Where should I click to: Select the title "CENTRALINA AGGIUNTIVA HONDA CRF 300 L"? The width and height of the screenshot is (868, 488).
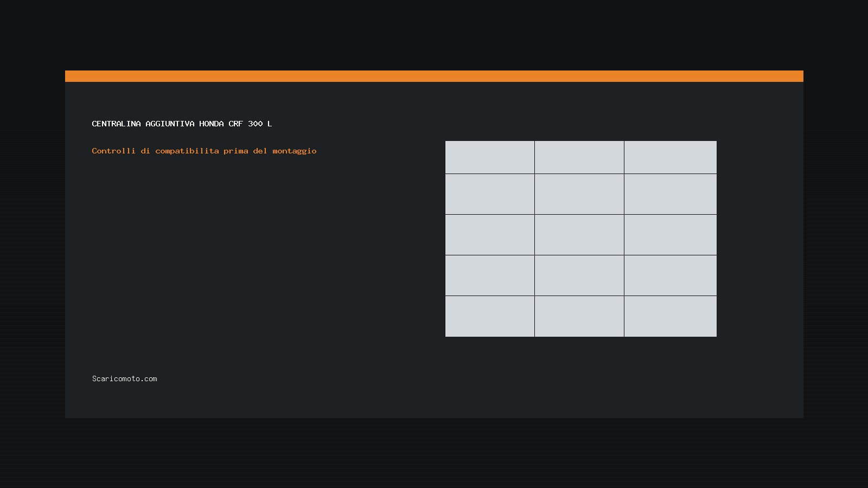[182, 124]
